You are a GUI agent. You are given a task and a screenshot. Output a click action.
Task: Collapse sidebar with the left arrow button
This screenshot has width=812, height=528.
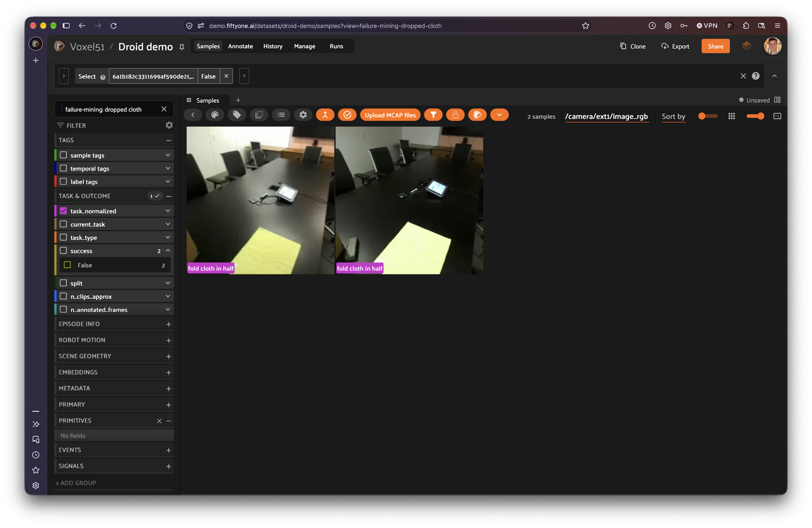pyautogui.click(x=193, y=115)
